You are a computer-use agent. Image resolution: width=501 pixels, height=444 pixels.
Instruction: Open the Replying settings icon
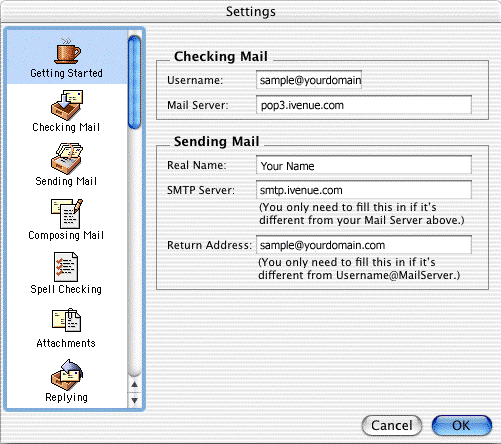tap(67, 375)
